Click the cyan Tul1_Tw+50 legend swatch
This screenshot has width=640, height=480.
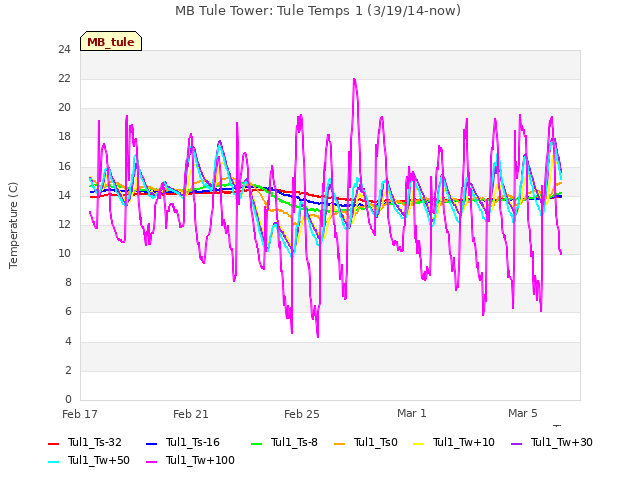click(53, 462)
